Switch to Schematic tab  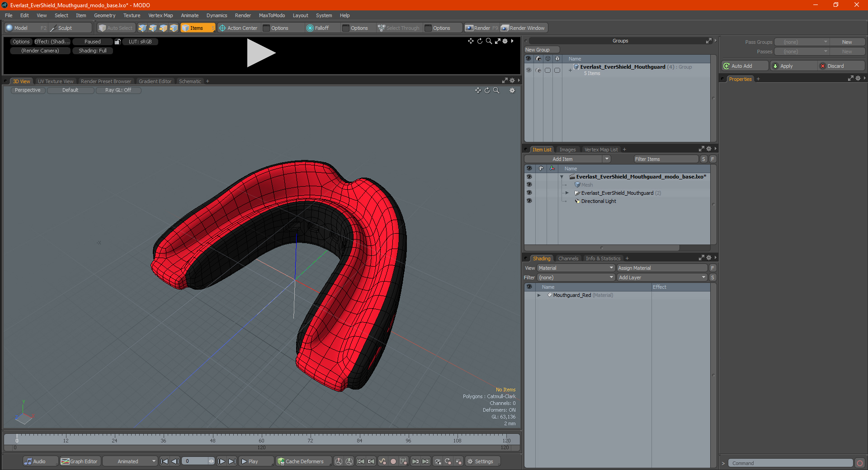tap(190, 81)
